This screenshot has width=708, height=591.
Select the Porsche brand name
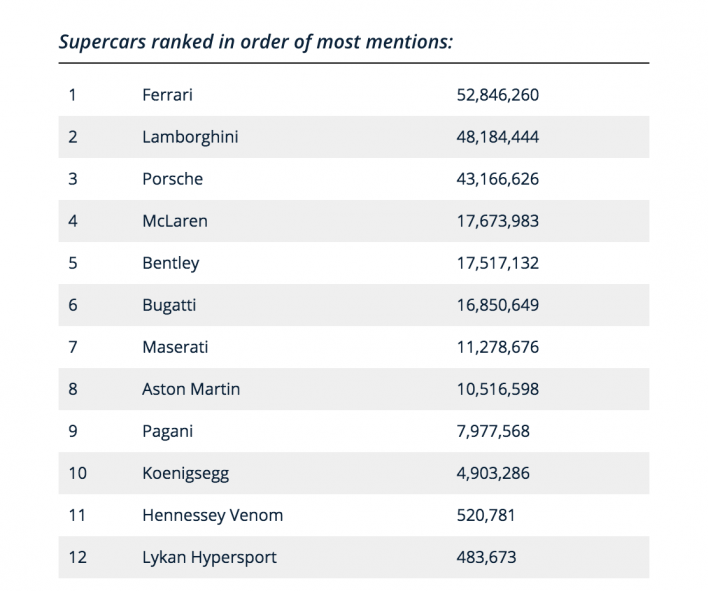click(x=172, y=179)
